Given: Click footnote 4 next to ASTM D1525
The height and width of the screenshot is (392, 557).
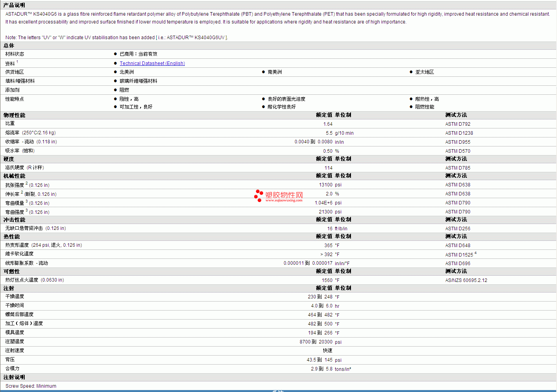Looking at the screenshot, I should coord(476,253).
